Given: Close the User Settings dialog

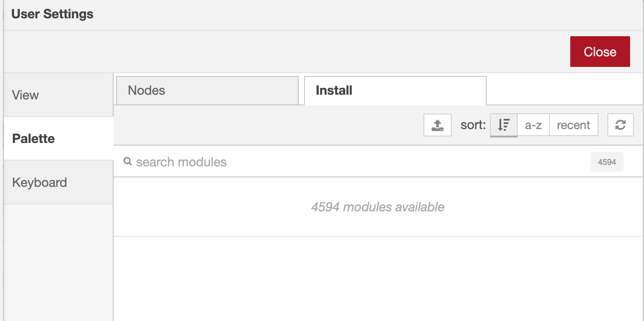Looking at the screenshot, I should tap(600, 52).
